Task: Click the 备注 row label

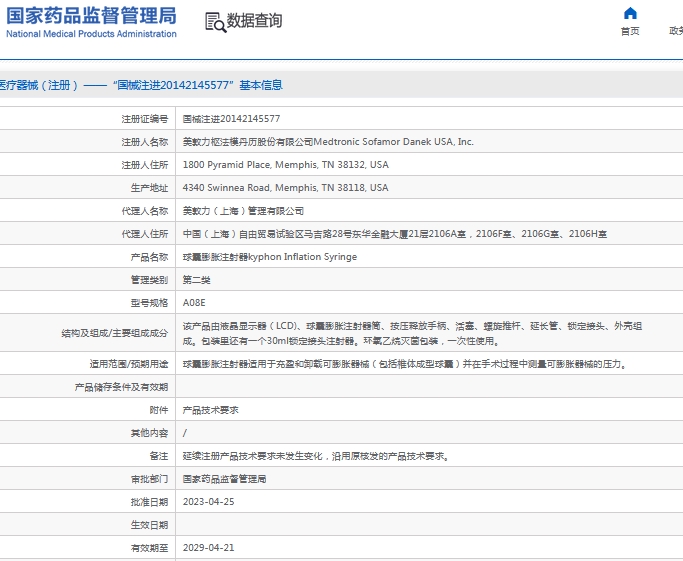Action: tap(159, 456)
